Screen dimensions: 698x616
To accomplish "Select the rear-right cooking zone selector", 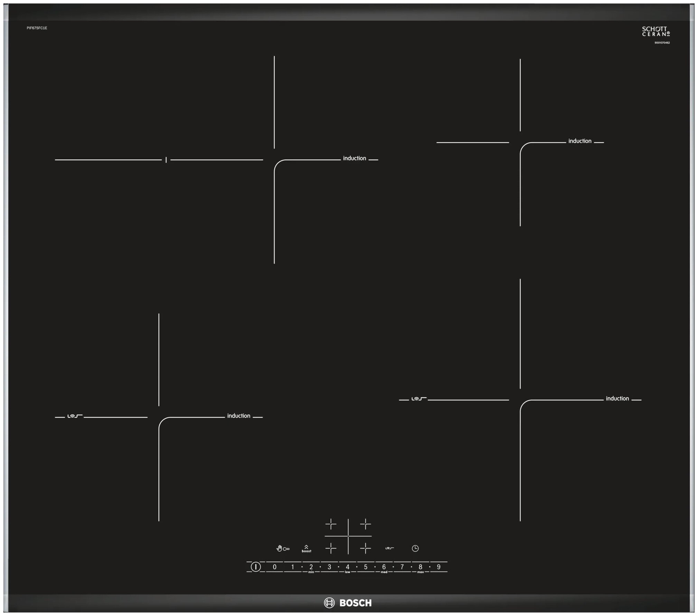I will [365, 524].
